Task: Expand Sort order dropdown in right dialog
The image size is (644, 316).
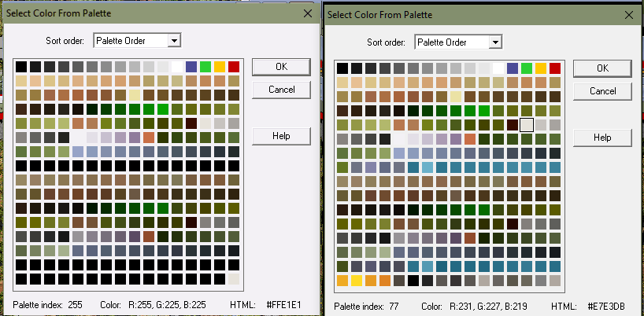Action: pyautogui.click(x=495, y=42)
